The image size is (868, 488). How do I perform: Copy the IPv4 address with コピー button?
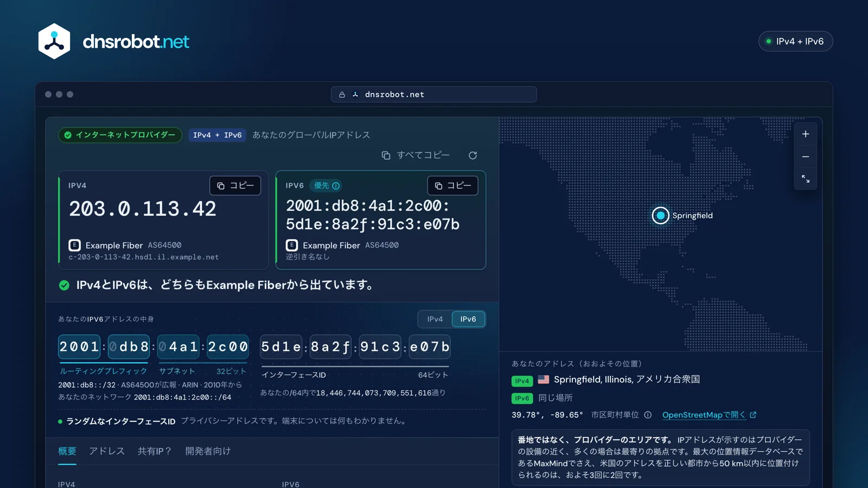click(235, 185)
